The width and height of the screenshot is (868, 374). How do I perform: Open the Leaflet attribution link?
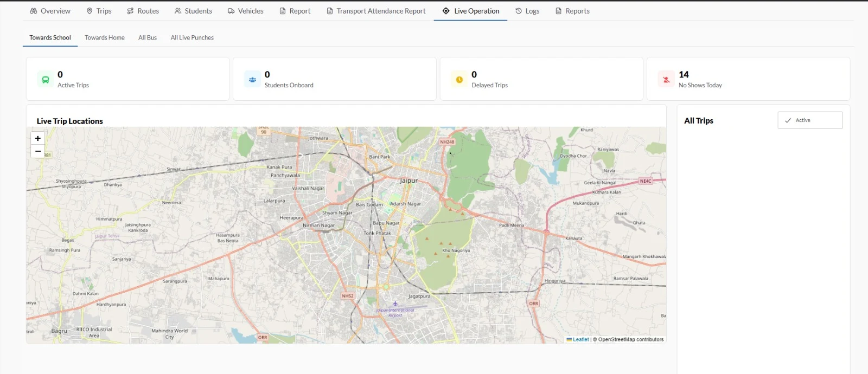(x=580, y=339)
